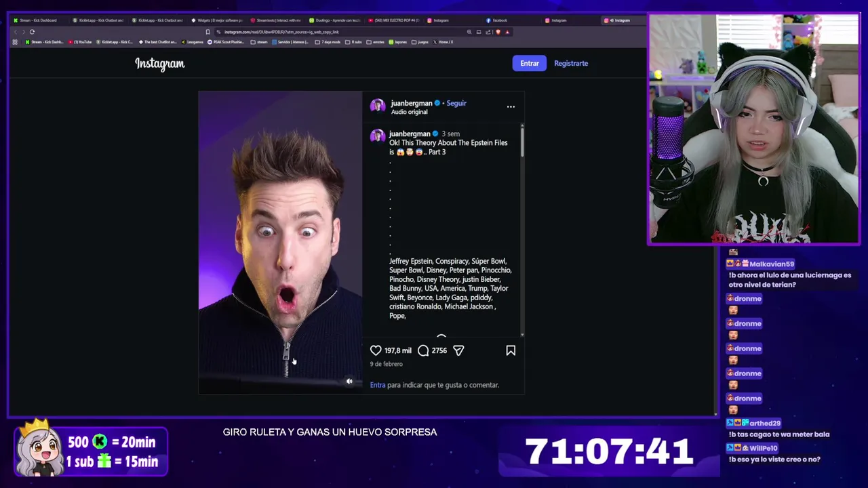Open the apps grid icon on bookmarks bar
Screen dimensions: 868x488
15,42
